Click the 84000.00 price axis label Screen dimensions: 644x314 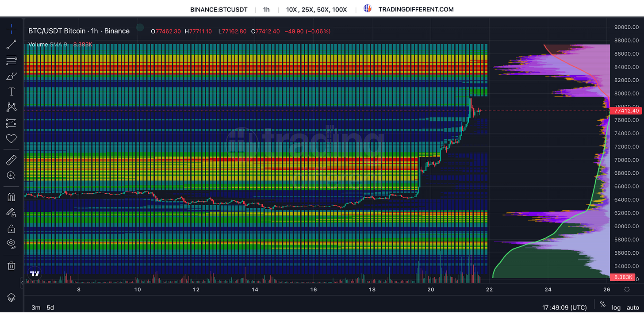coord(627,67)
